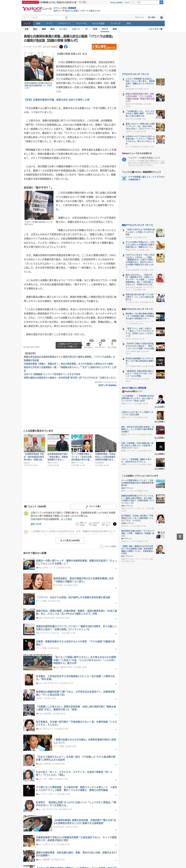
Task: Click the scroll-to-top arrow button
Action: click(180, 536)
